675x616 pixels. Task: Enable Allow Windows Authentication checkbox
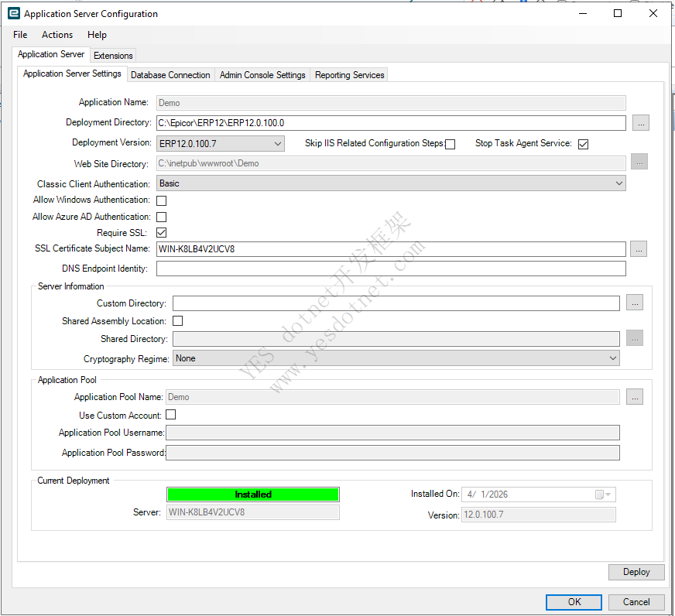click(162, 200)
